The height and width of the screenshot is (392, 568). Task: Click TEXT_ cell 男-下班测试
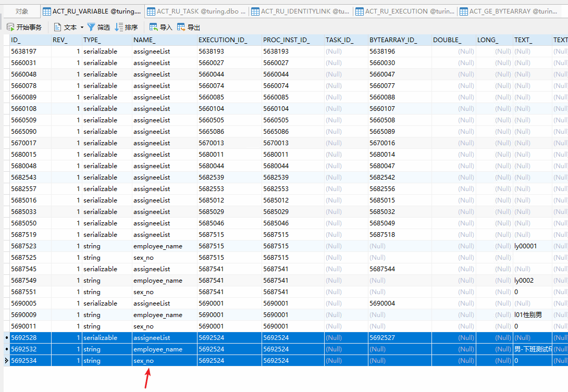pyautogui.click(x=532, y=349)
